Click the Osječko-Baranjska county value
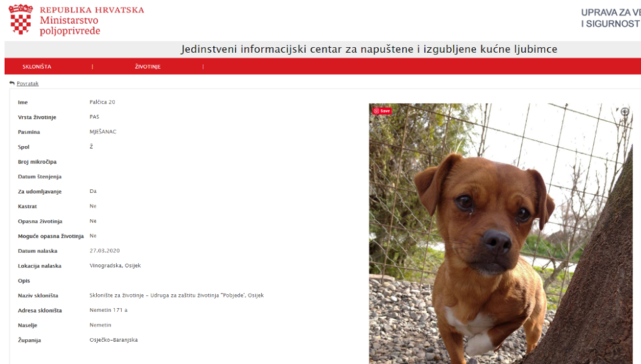The height and width of the screenshot is (364, 641). pyautogui.click(x=114, y=340)
